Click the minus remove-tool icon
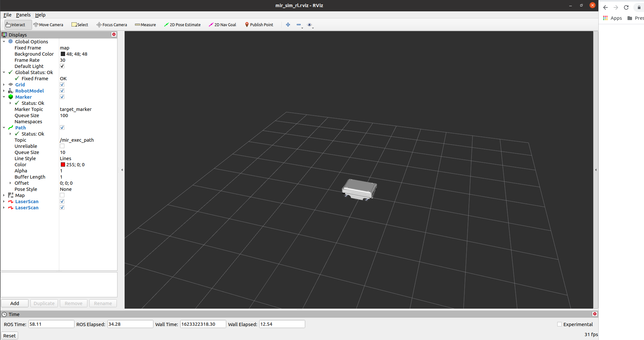 click(x=299, y=25)
